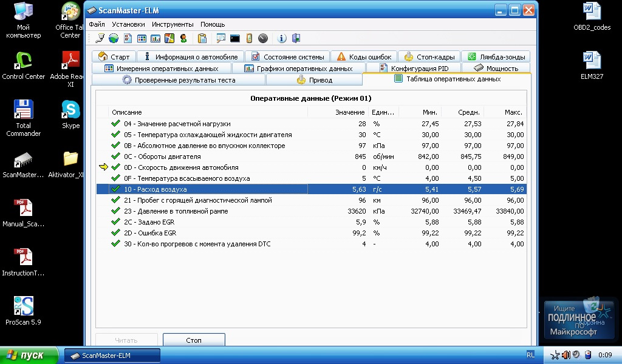Click the Средн. column header

[x=462, y=112]
